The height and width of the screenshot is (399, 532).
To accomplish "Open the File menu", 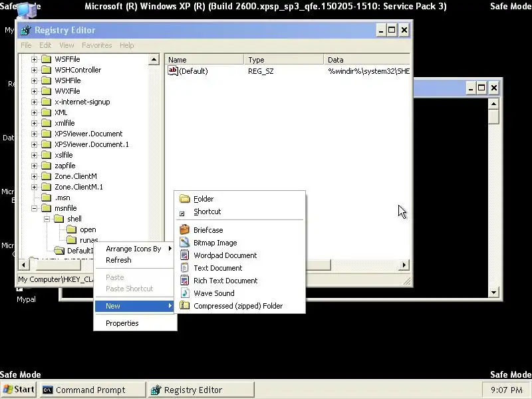I will (26, 45).
